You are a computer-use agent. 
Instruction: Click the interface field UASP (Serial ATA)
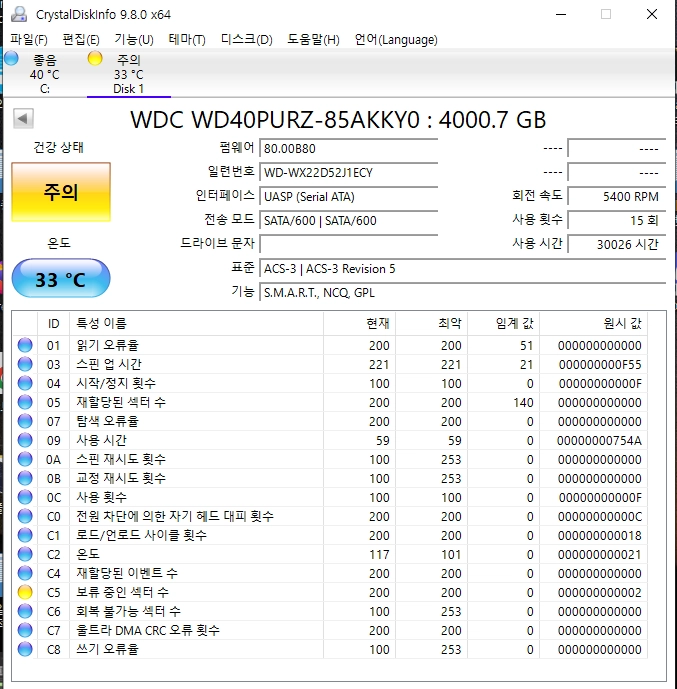pyautogui.click(x=349, y=196)
